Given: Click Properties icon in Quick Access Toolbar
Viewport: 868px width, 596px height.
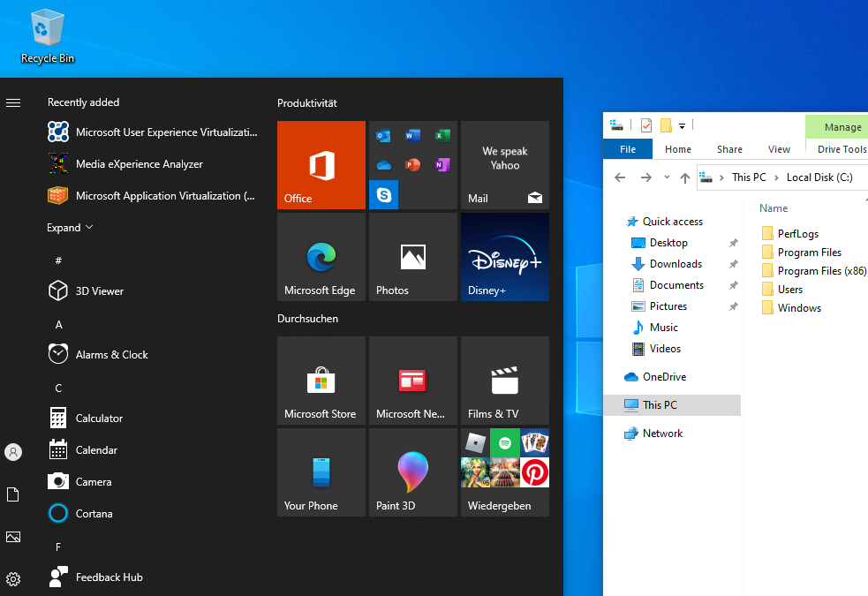Looking at the screenshot, I should click(646, 125).
